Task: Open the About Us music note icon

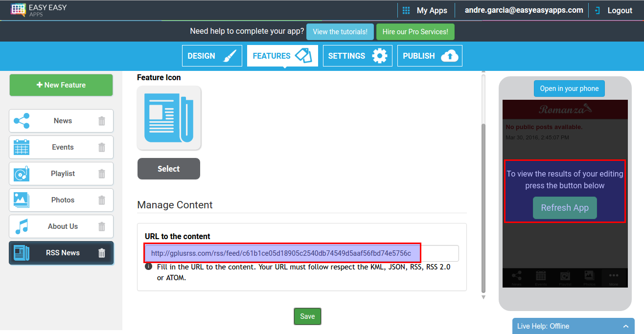Action: click(20, 226)
